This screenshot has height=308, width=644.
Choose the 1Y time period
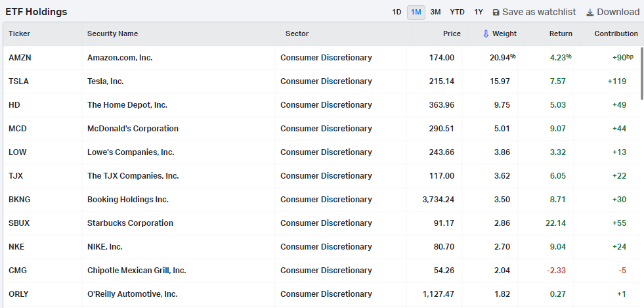(x=479, y=12)
